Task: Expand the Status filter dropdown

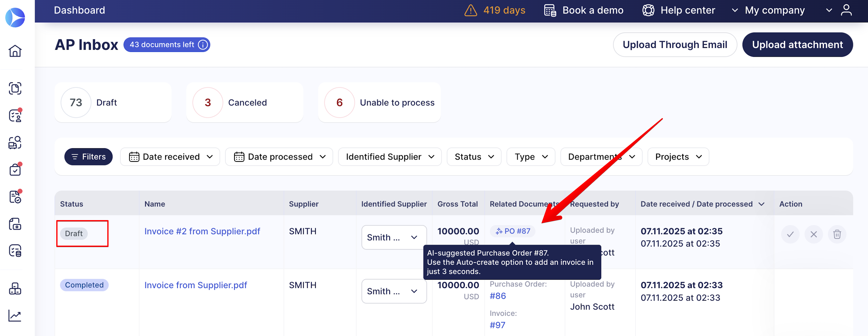Action: coord(474,157)
